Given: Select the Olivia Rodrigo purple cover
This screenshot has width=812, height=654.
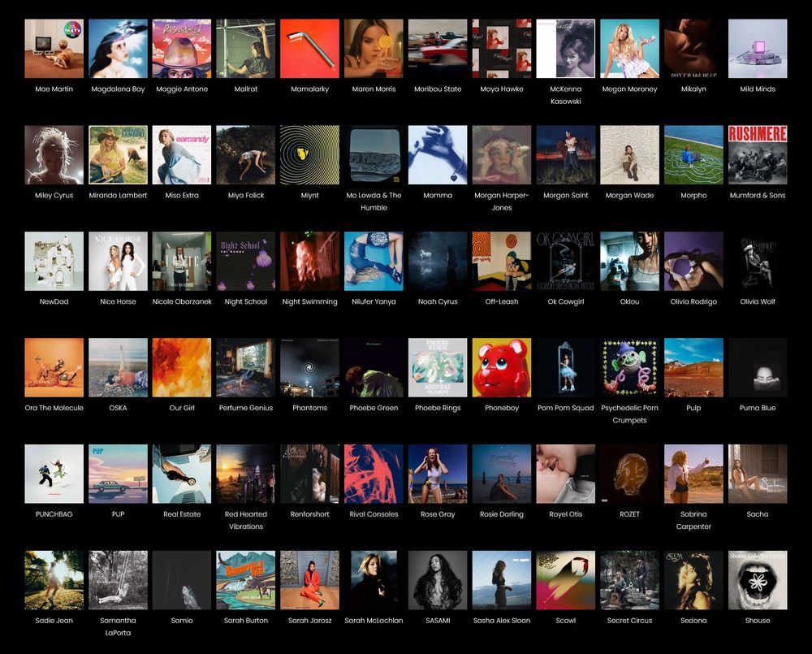Looking at the screenshot, I should [x=693, y=261].
